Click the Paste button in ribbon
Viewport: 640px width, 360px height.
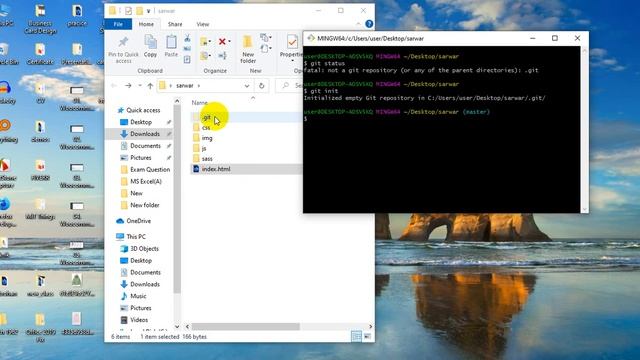coord(171,46)
